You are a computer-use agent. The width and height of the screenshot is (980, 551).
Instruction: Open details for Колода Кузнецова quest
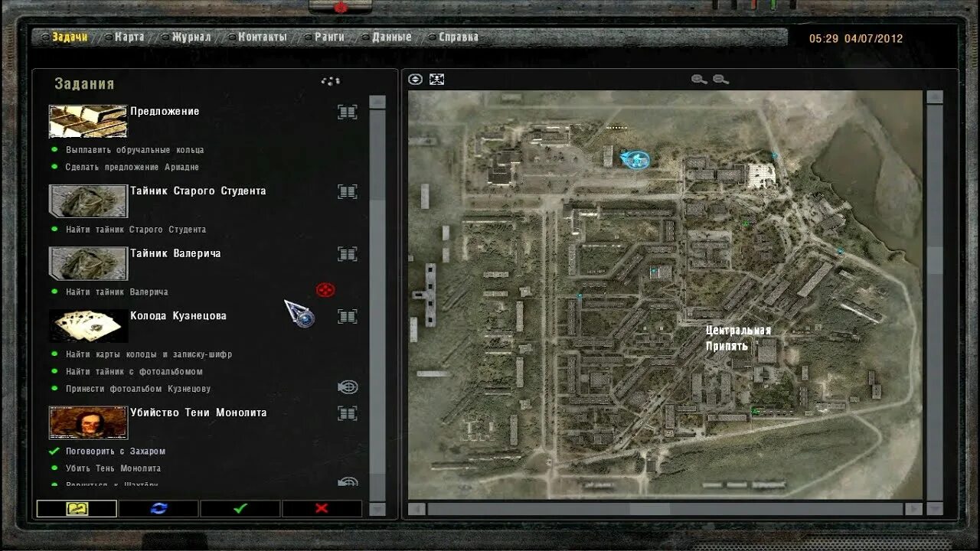(348, 316)
